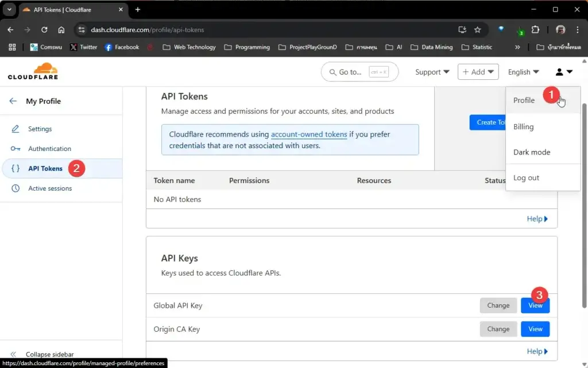Open a new browser tab
The height and width of the screenshot is (368, 588).
[138, 10]
